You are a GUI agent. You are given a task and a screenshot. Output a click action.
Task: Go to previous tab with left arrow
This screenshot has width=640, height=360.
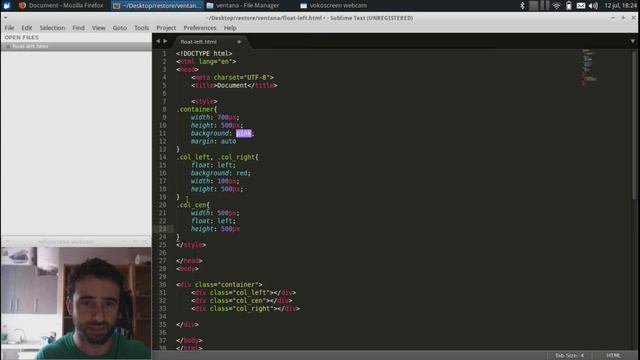(x=158, y=41)
